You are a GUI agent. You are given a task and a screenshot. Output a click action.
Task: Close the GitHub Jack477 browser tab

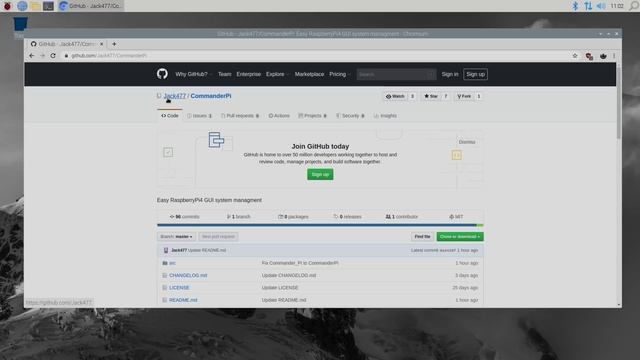pos(102,44)
